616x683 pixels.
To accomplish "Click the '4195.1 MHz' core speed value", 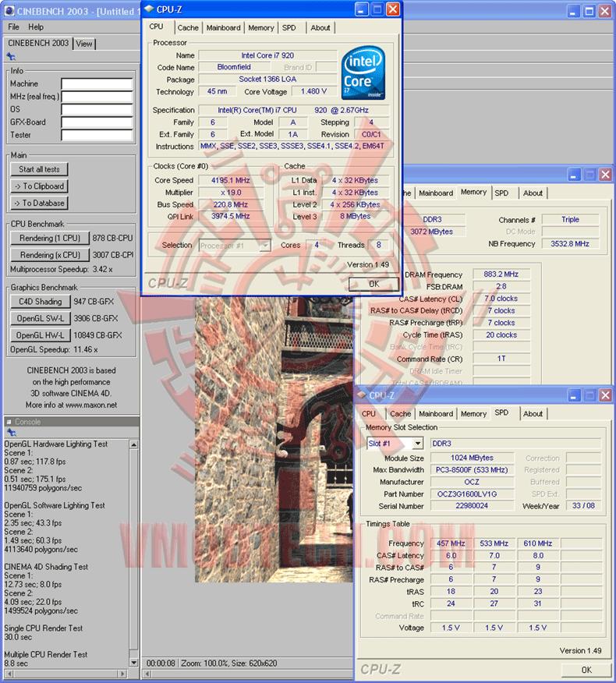I will [x=231, y=180].
